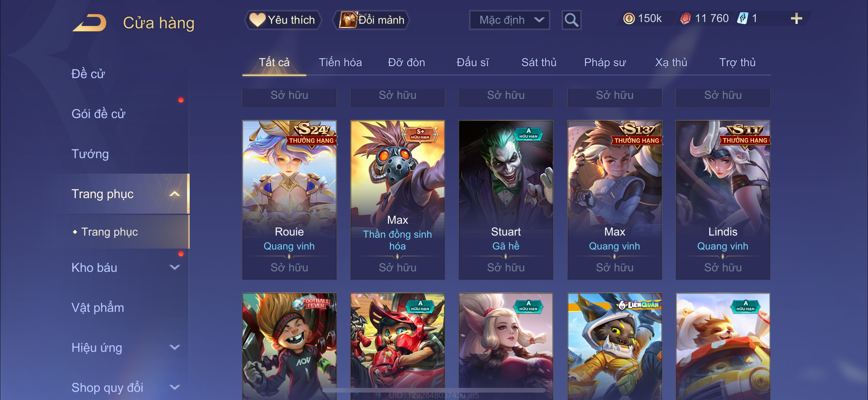Select the Tiến hóa tab

coord(340,63)
